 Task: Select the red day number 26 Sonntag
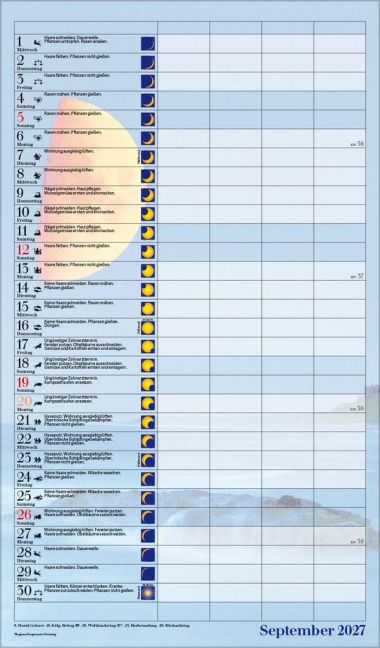(24, 515)
